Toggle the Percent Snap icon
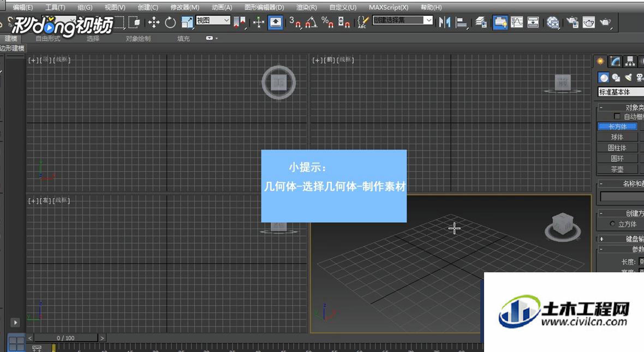 (327, 22)
